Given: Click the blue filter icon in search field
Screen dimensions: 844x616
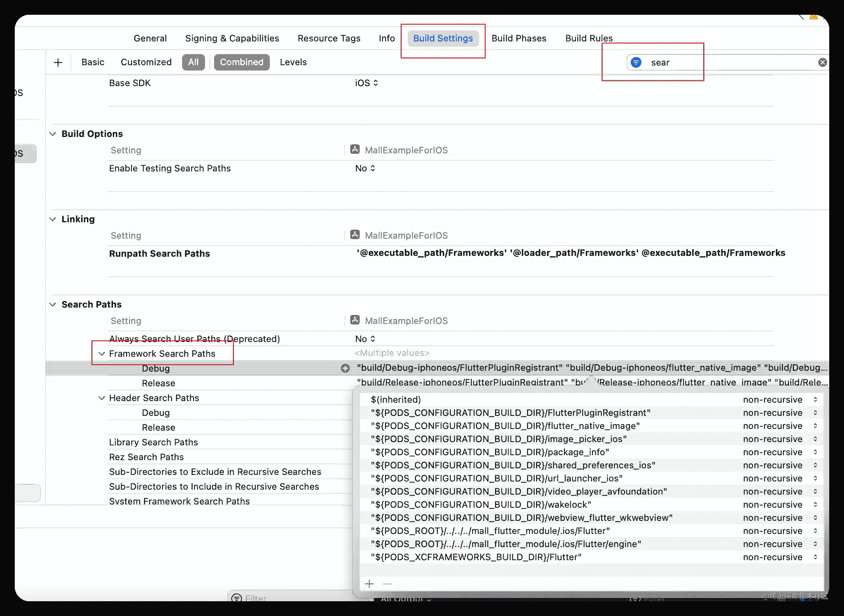Looking at the screenshot, I should 636,62.
